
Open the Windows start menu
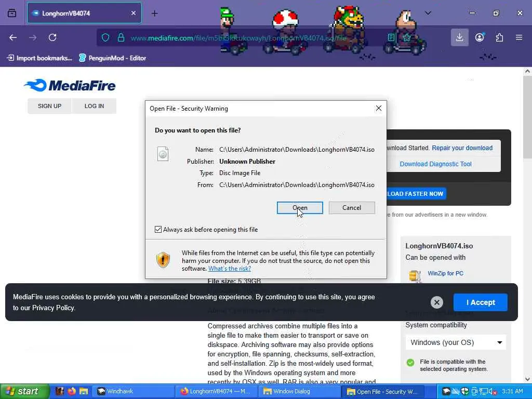25,391
